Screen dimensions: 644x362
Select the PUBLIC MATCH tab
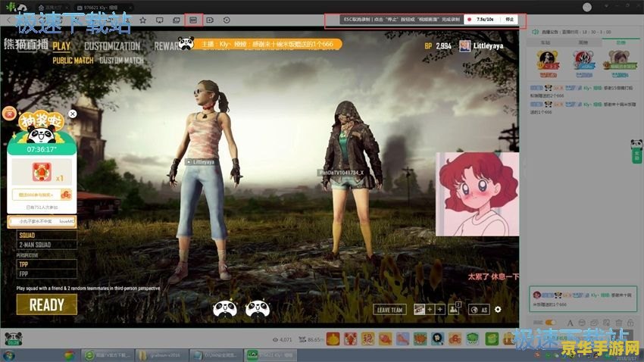coord(73,61)
